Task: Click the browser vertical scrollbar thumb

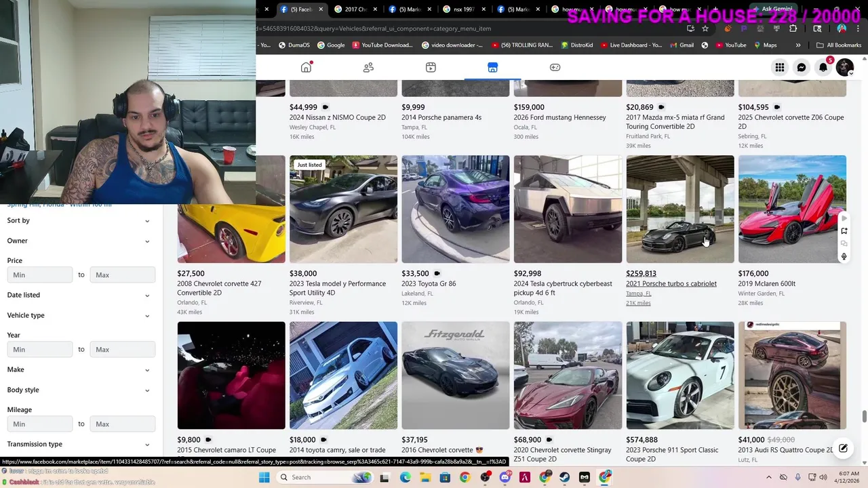Action: coord(864,416)
